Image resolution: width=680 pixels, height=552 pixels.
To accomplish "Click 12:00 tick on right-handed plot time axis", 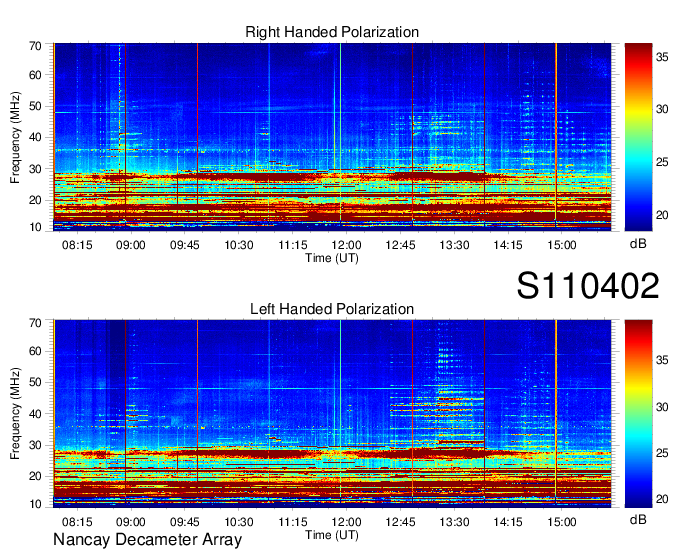I will (x=347, y=245).
